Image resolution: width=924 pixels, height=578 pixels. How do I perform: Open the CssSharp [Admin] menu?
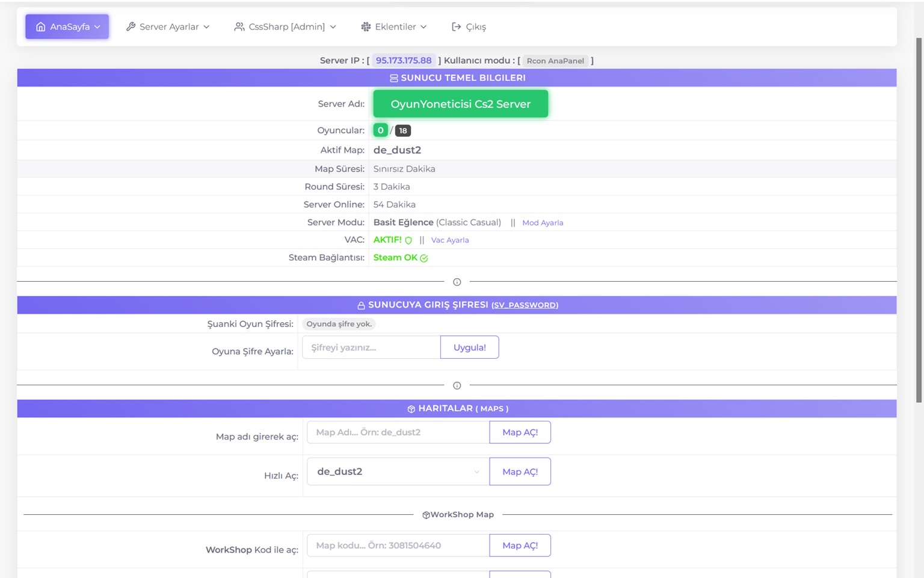pyautogui.click(x=285, y=26)
